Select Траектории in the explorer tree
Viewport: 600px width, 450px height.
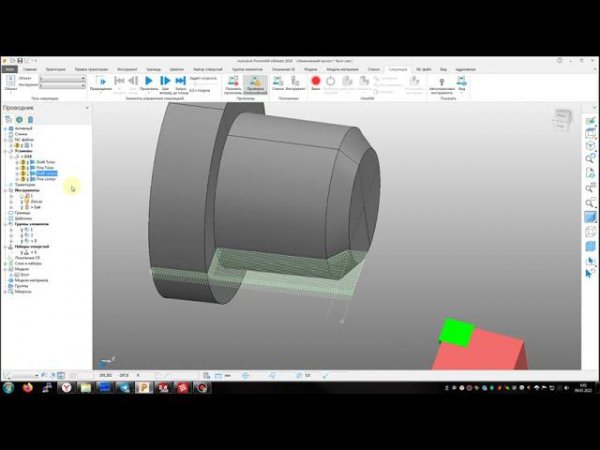pos(24,184)
